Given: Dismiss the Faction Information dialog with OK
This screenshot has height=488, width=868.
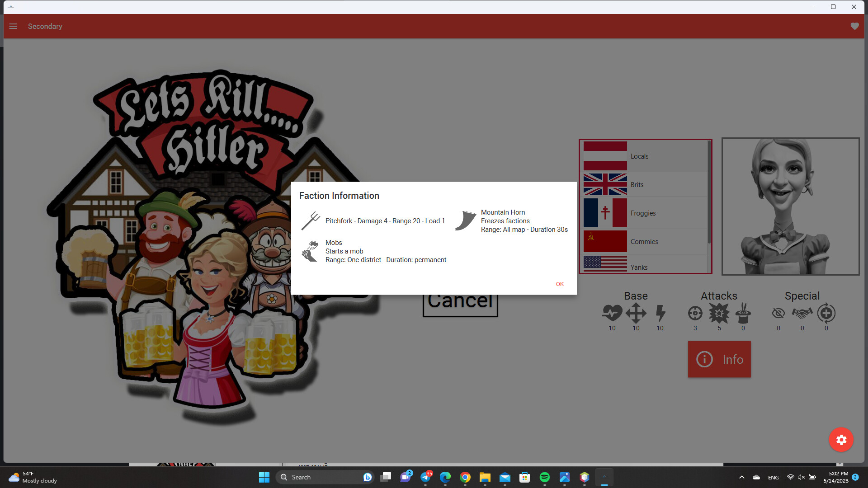Looking at the screenshot, I should (x=560, y=284).
